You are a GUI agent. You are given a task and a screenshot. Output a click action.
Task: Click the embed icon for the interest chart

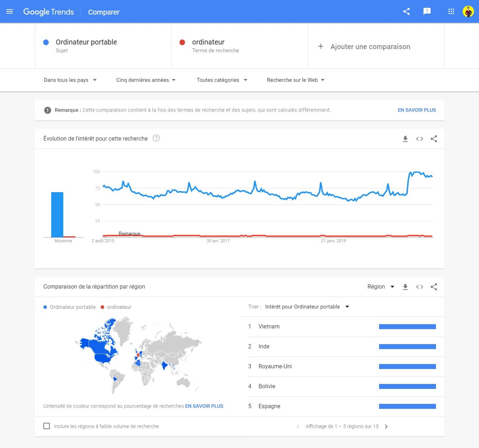(420, 139)
